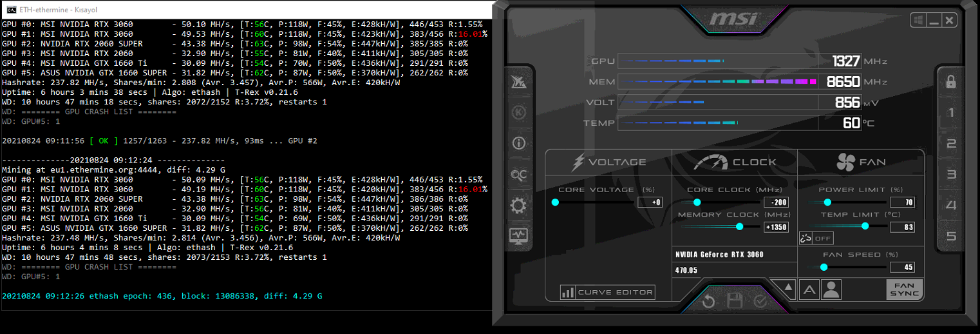Screen dimensions: 980x334
Task: Save profile with the floppy disk icon
Action: pos(735,301)
